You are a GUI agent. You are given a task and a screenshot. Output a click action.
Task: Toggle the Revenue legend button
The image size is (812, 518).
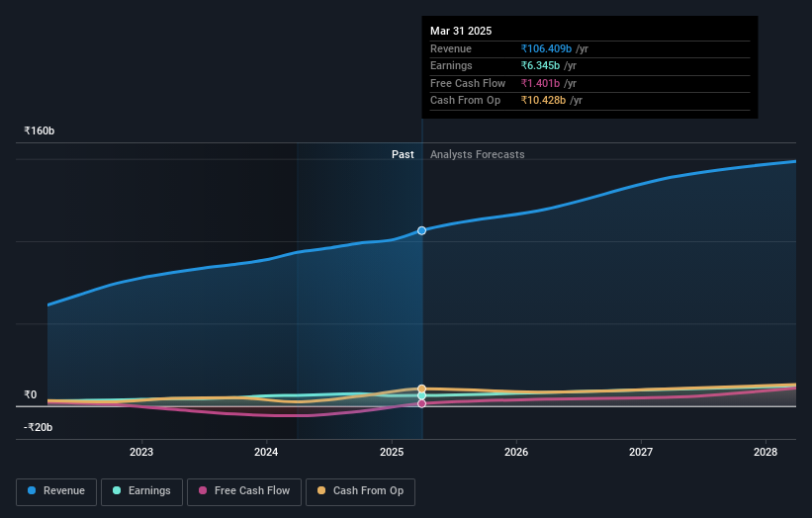coord(56,491)
